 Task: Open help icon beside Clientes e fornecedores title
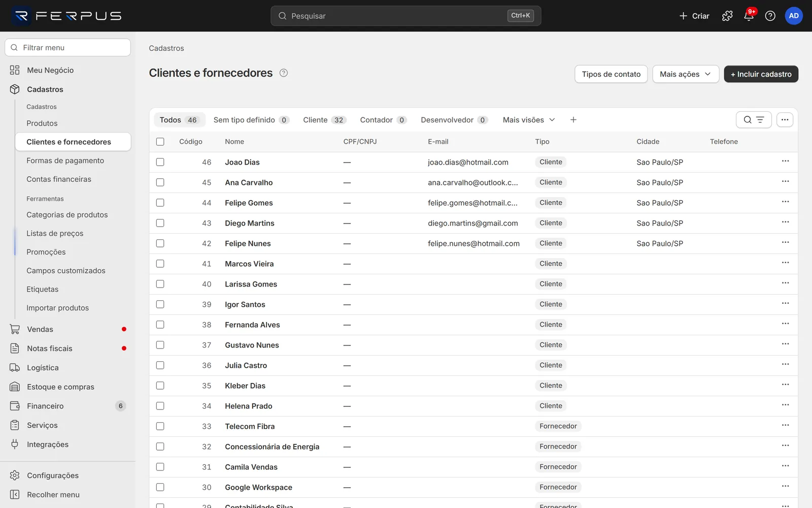[x=284, y=73]
